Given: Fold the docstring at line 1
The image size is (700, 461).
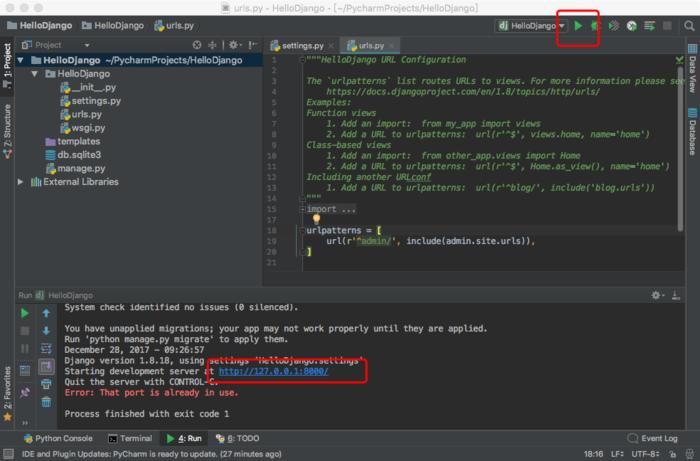Looking at the screenshot, I should (302, 60).
